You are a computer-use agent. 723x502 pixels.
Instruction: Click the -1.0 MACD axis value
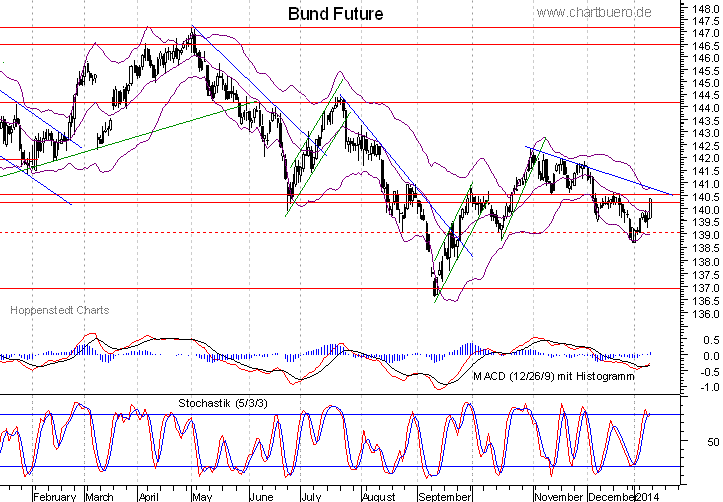coord(708,387)
